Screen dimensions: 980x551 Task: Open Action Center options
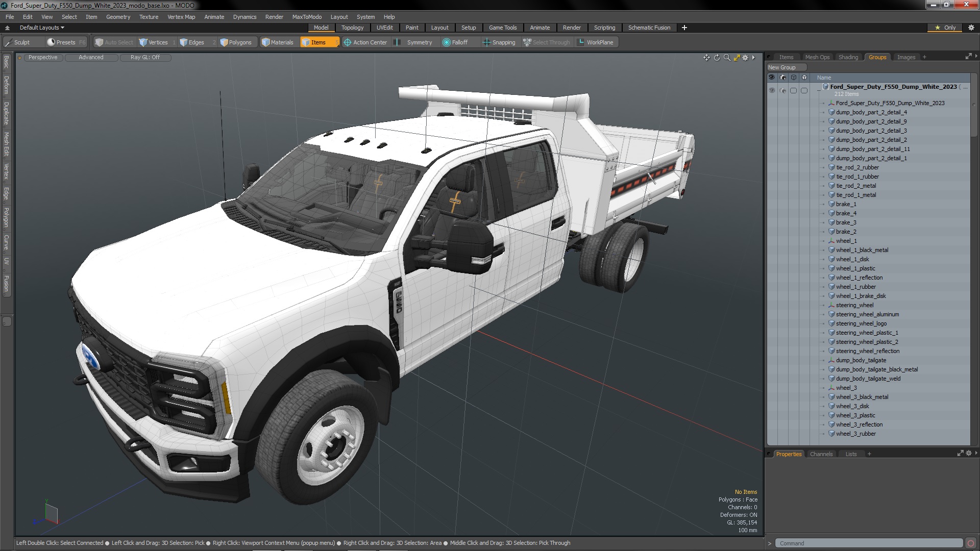click(366, 42)
